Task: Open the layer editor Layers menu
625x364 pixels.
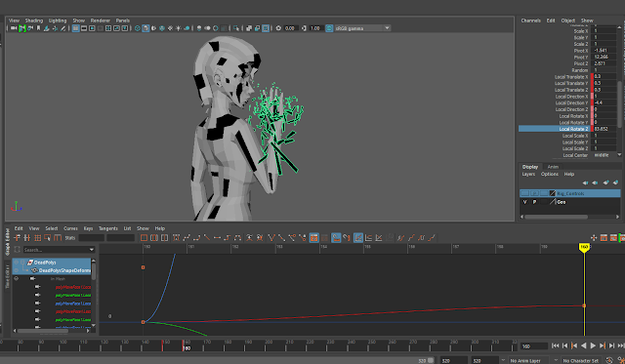Action: coord(528,174)
